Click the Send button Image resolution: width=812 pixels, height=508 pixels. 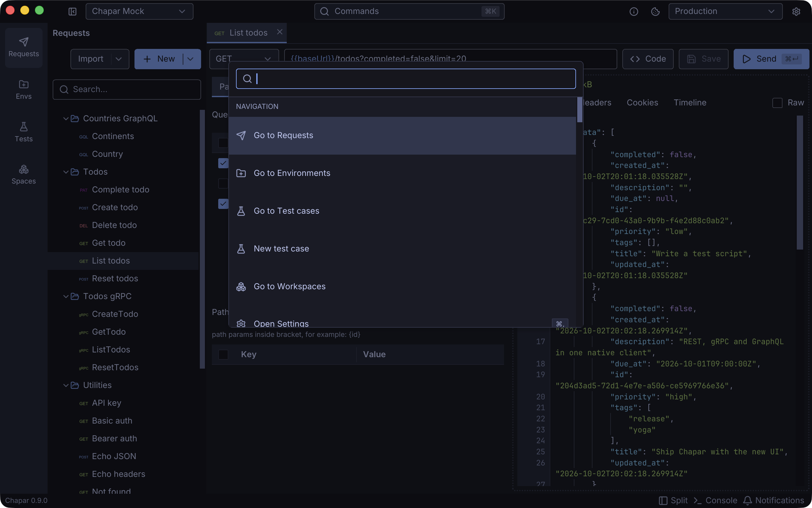771,59
